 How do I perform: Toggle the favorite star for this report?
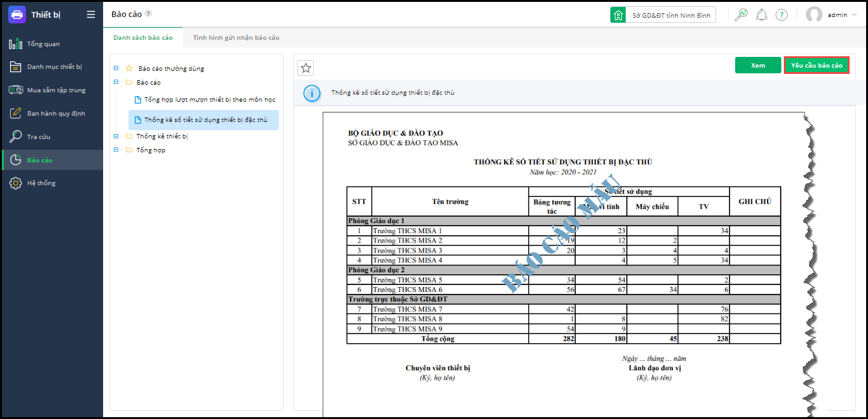(x=306, y=68)
